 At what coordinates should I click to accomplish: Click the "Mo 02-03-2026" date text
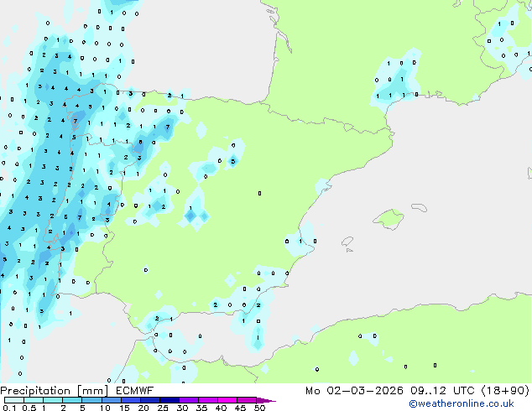point(354,391)
